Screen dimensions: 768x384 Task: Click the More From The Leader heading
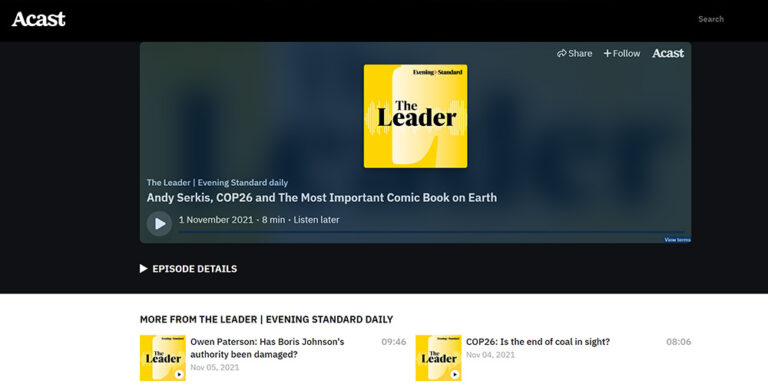pos(266,319)
